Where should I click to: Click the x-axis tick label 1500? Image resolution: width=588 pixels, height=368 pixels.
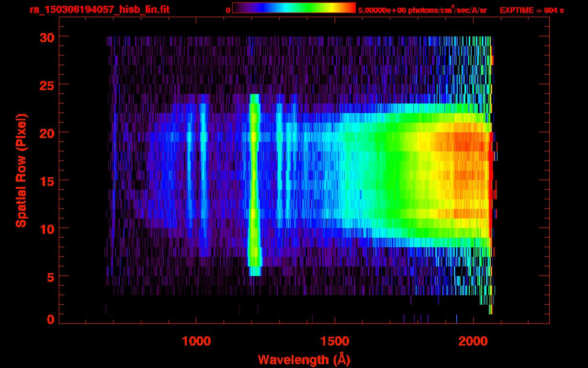coord(334,341)
